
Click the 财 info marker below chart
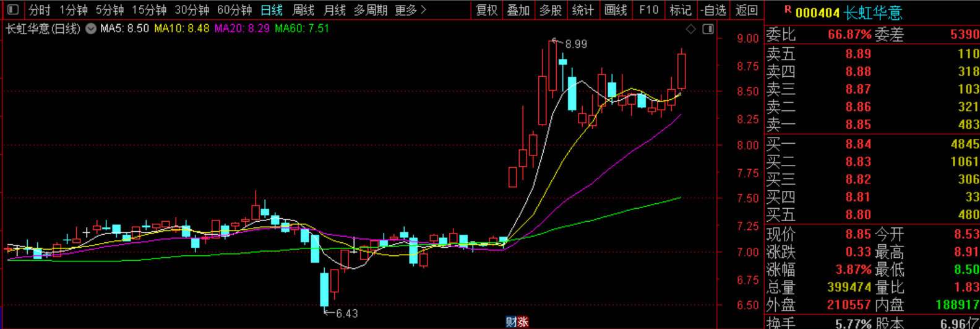[511, 322]
